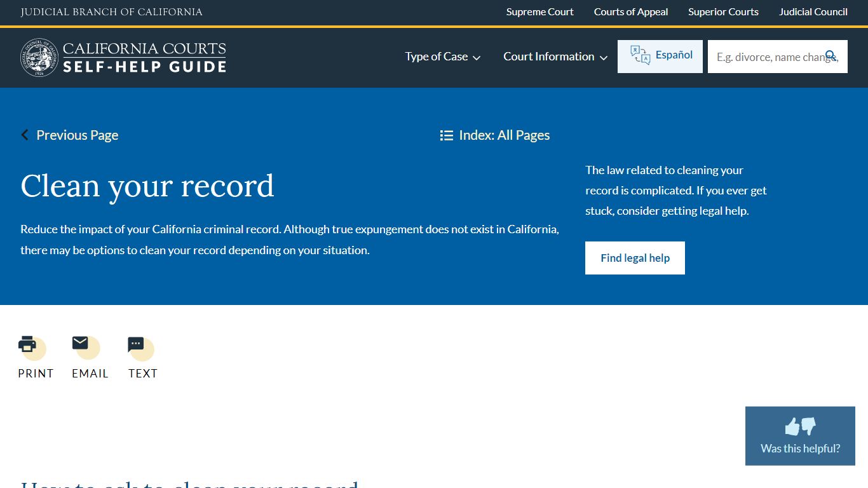Click the "Clean your record" heading
The width and height of the screenshot is (868, 488).
tap(147, 186)
